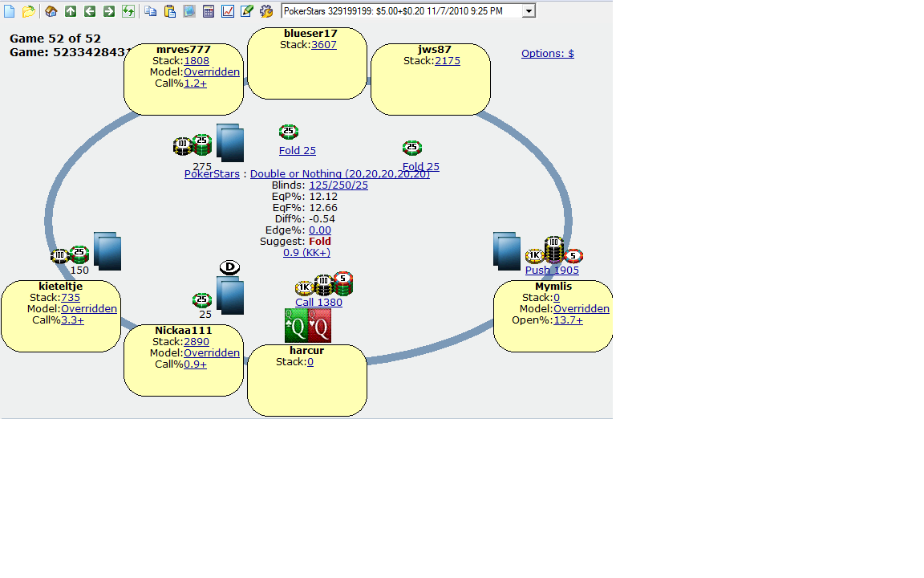Click the Game 52 of 52 heading
This screenshot has height=578, width=924.
pos(55,39)
